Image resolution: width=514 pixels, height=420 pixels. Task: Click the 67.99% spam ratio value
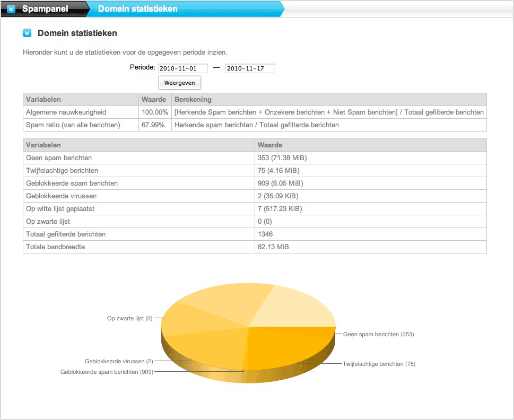pos(153,125)
